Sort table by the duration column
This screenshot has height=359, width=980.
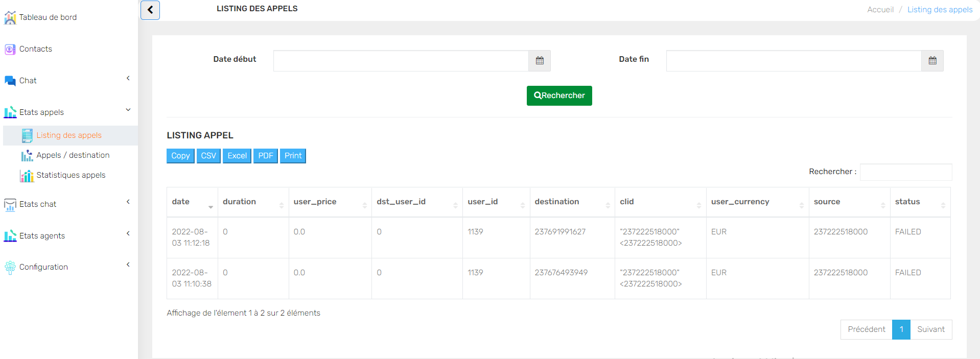pos(253,202)
